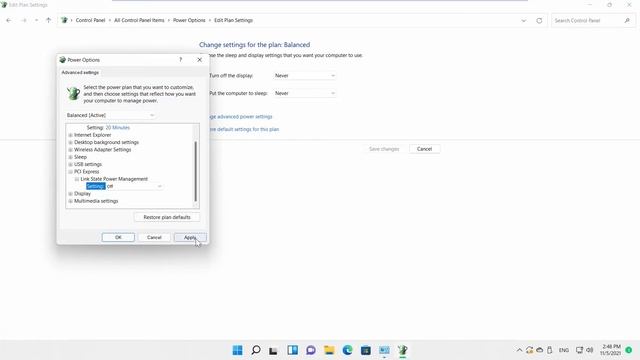Click Apply in Power Options dialog
The width and height of the screenshot is (640, 360).
point(190,237)
